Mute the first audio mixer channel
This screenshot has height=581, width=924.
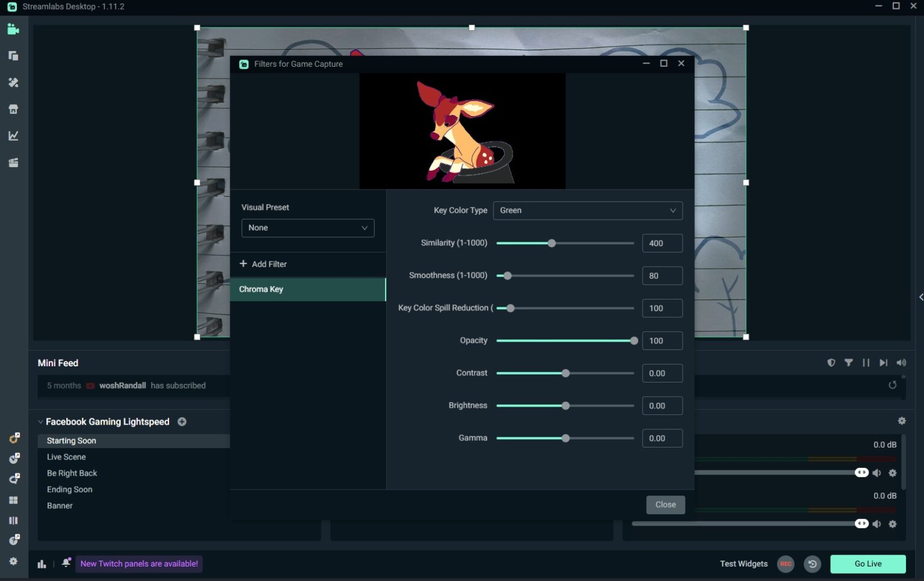(877, 473)
